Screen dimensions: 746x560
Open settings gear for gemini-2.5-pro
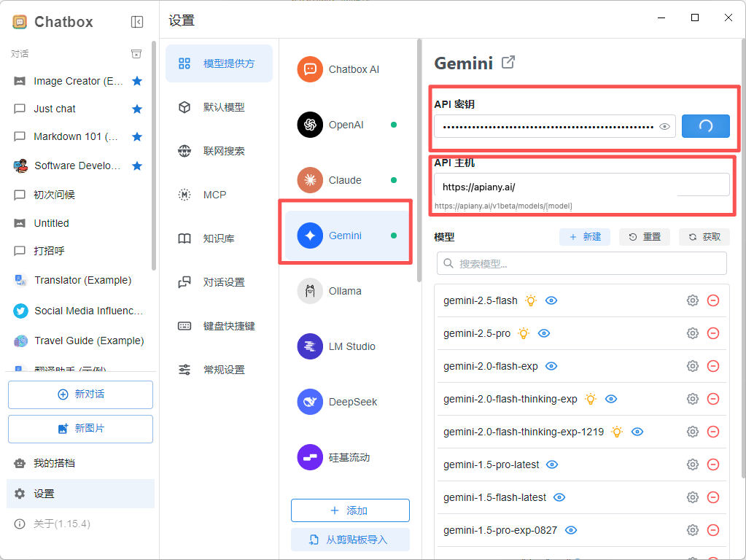point(693,333)
